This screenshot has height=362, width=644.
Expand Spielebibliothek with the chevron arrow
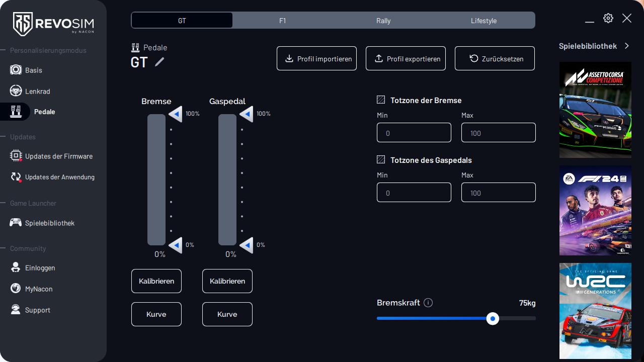[627, 46]
